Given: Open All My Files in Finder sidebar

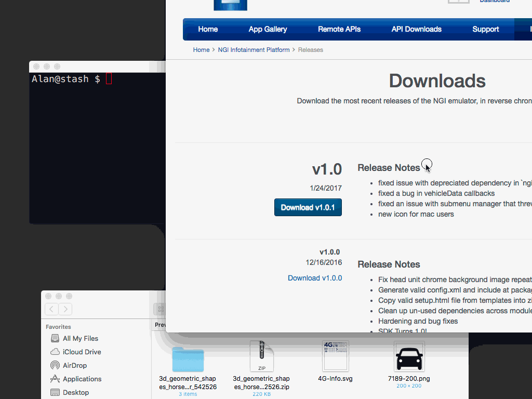Looking at the screenshot, I should click(74, 338).
